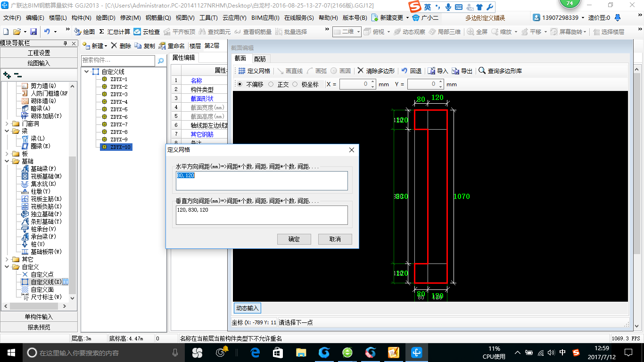Image resolution: width=644 pixels, height=362 pixels.
Task: Click the Y offset decrement stepper
Action: 441,87
